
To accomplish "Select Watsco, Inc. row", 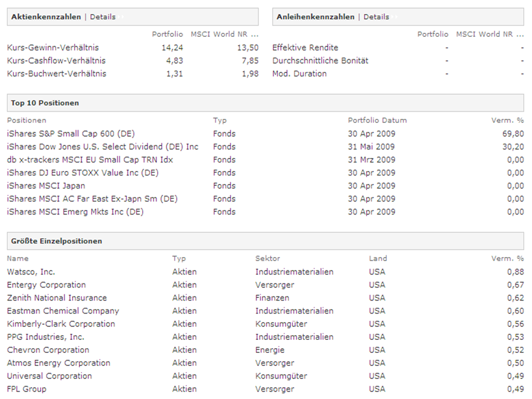I will (x=265, y=272).
